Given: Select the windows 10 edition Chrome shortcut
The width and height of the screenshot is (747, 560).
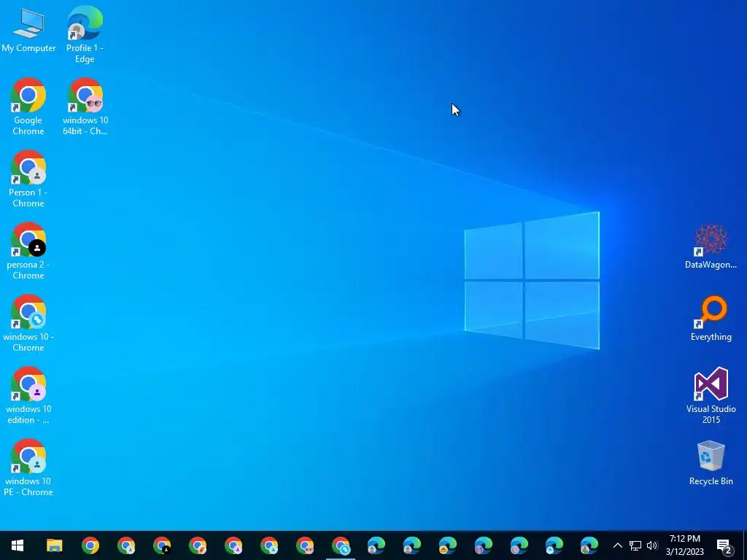Looking at the screenshot, I should pos(28,395).
